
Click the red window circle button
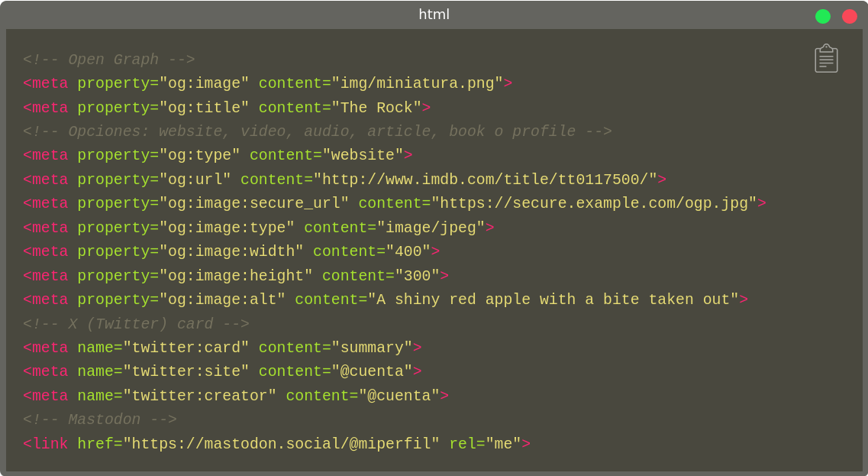coord(849,16)
